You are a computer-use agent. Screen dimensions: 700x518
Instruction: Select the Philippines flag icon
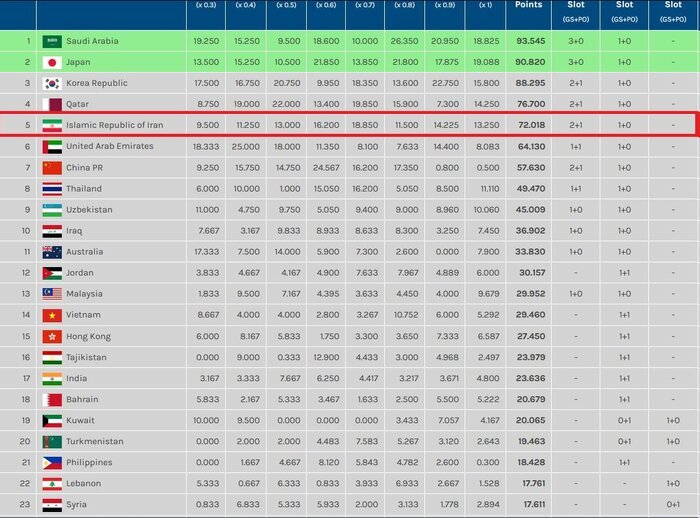tap(52, 462)
